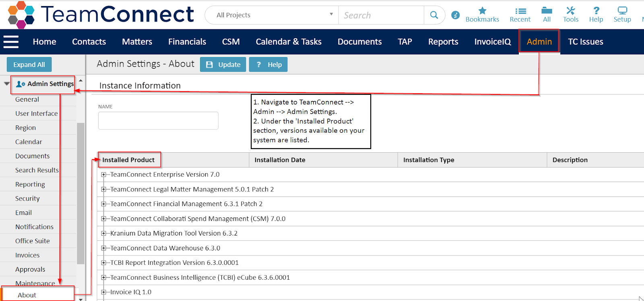Select the Admin tab
The height and width of the screenshot is (301, 644).
pos(539,42)
